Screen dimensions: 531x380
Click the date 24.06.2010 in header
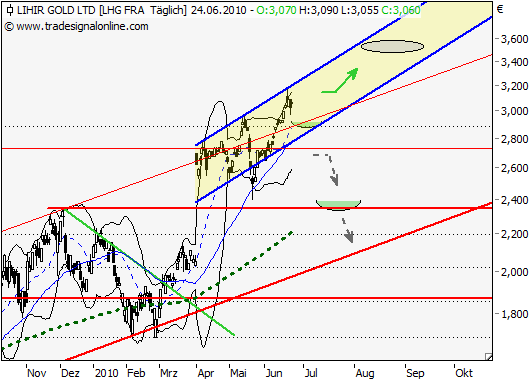218,10
